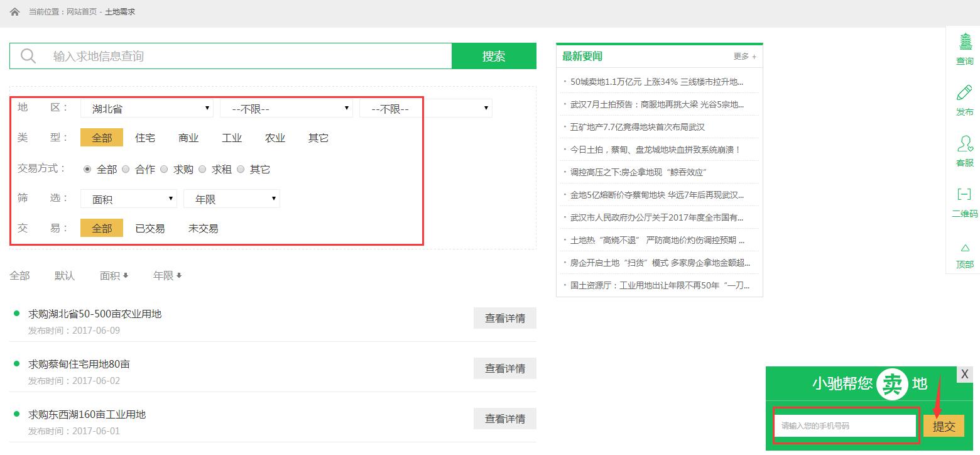Select the 其它 transaction method radio
This screenshot has height=455, width=980.
(x=241, y=169)
